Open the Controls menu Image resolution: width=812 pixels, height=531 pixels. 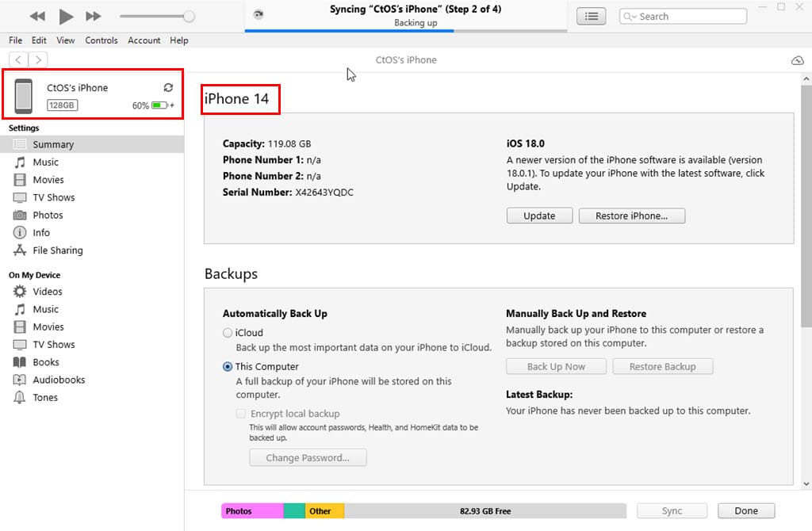coord(101,40)
